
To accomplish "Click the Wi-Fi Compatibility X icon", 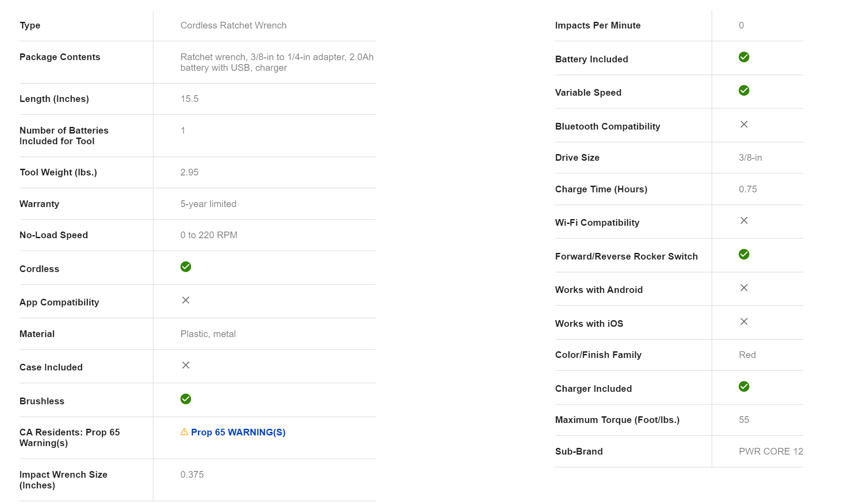I will [744, 220].
